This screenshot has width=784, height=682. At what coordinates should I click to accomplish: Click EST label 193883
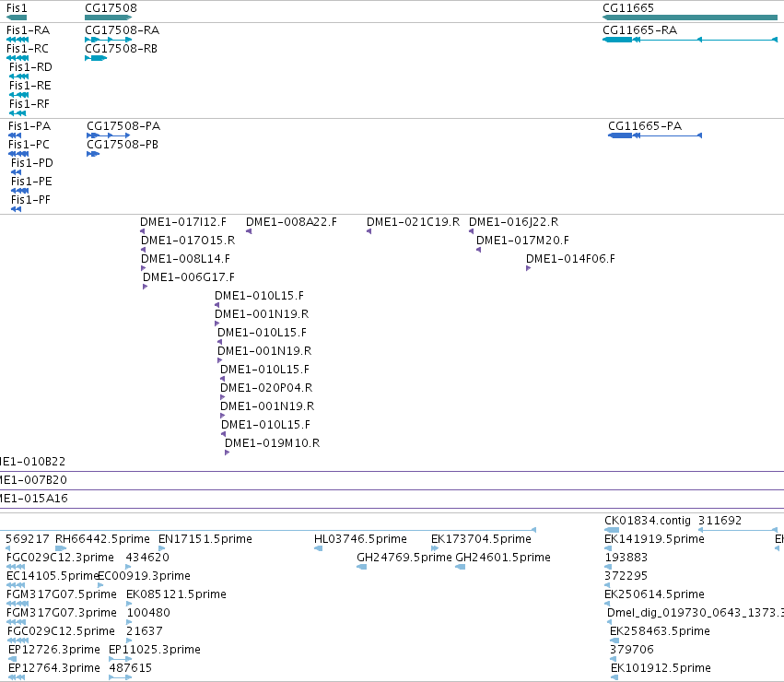click(x=626, y=558)
